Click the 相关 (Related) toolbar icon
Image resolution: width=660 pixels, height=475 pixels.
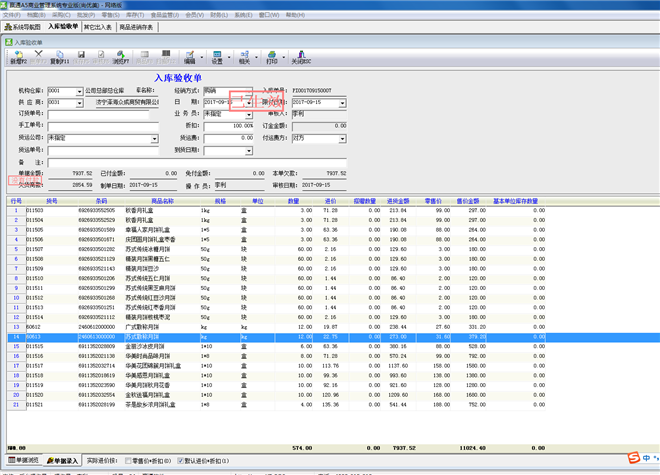245,57
